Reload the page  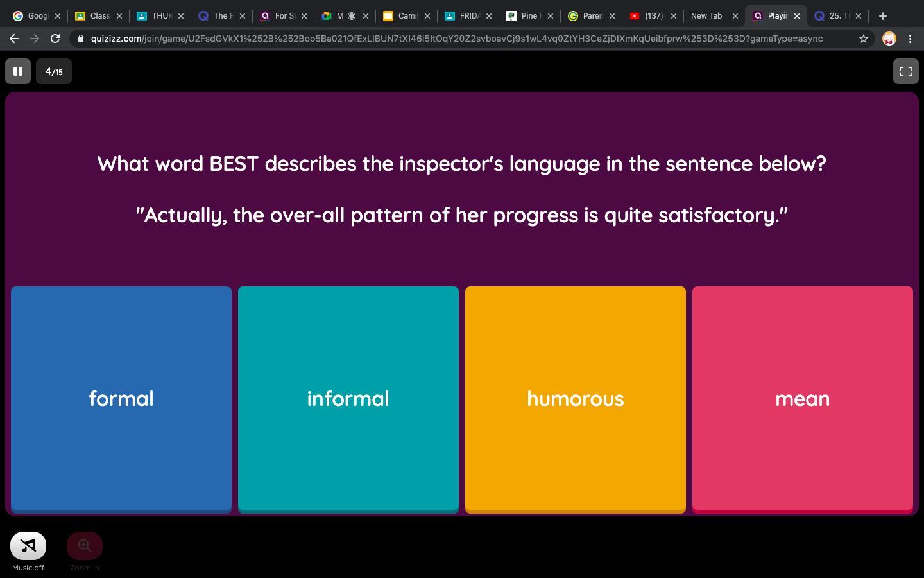point(55,39)
